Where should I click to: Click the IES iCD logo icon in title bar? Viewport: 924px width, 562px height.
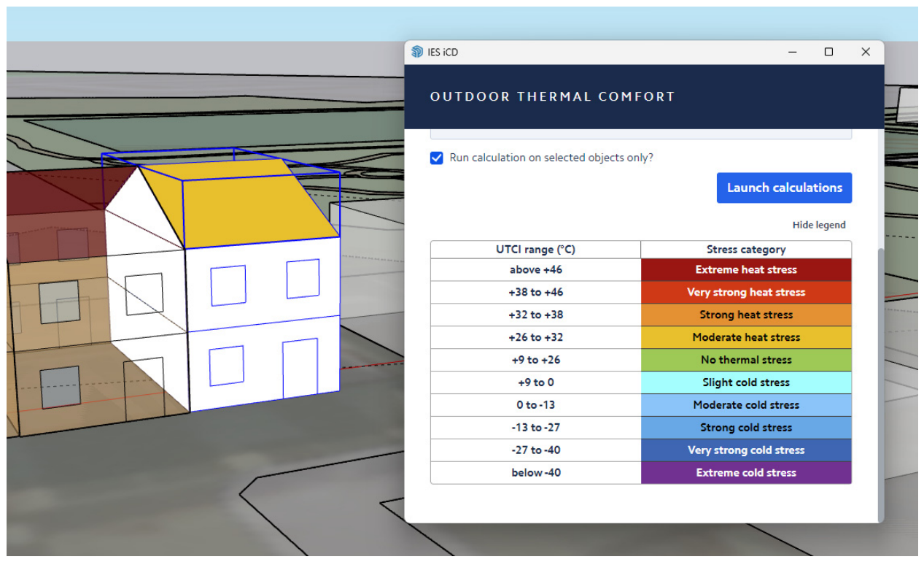click(x=417, y=52)
